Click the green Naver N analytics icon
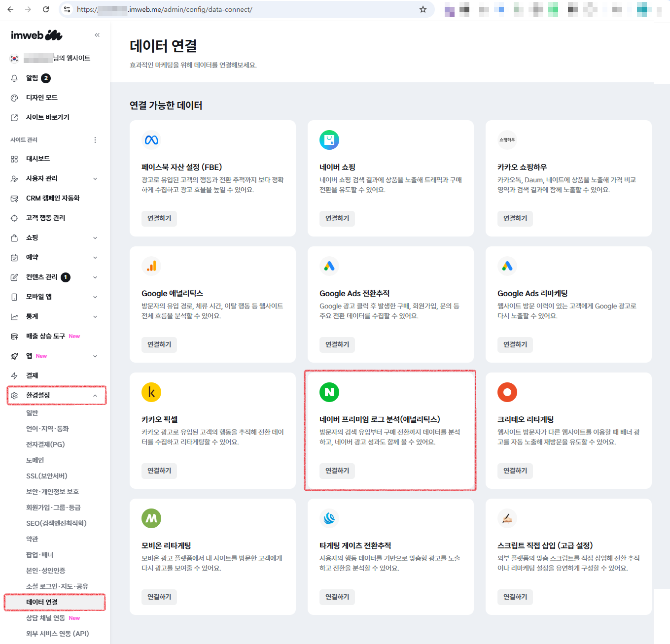This screenshot has width=670, height=644. [x=329, y=392]
